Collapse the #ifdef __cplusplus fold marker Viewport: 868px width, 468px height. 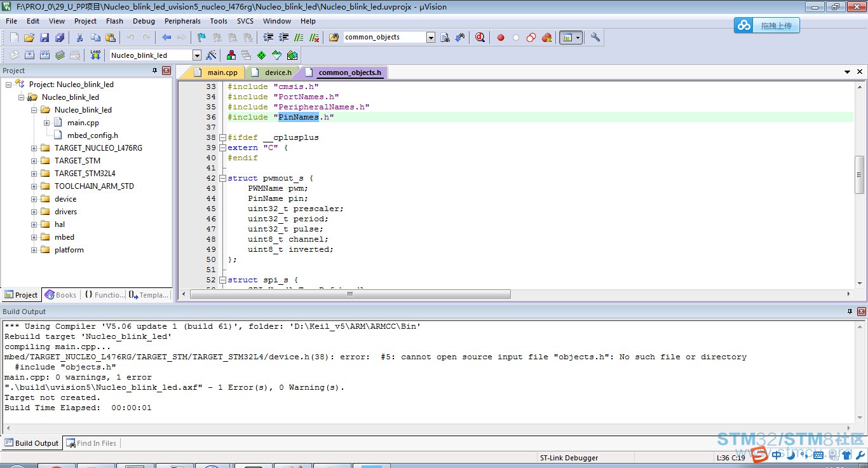point(222,137)
